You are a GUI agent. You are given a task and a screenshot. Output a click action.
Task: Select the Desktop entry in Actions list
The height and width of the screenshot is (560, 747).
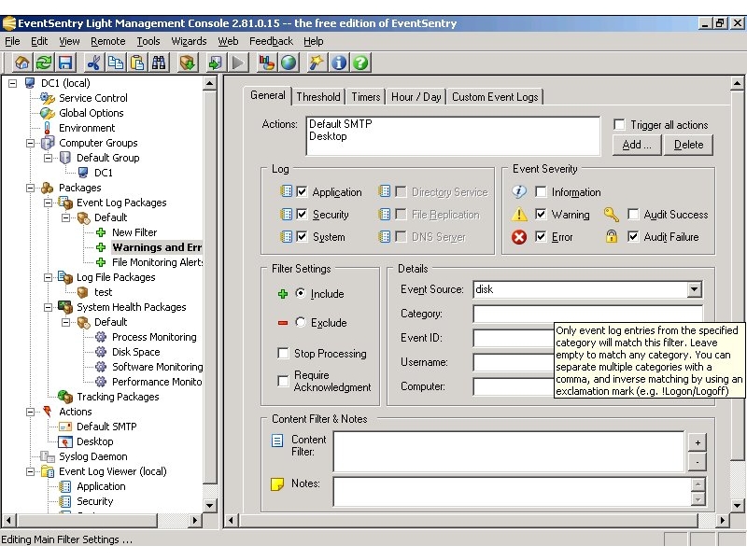point(329,136)
